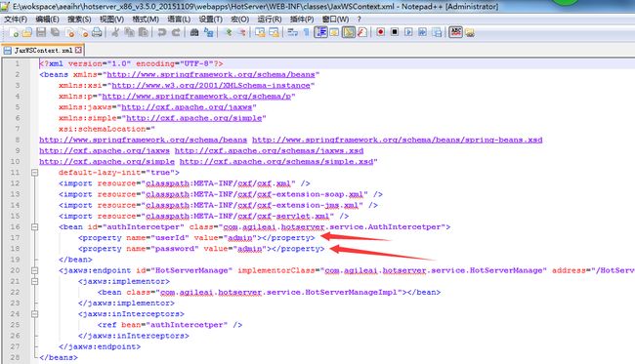Open the 运行(R) menu
The height and width of the screenshot is (364, 635).
point(270,19)
